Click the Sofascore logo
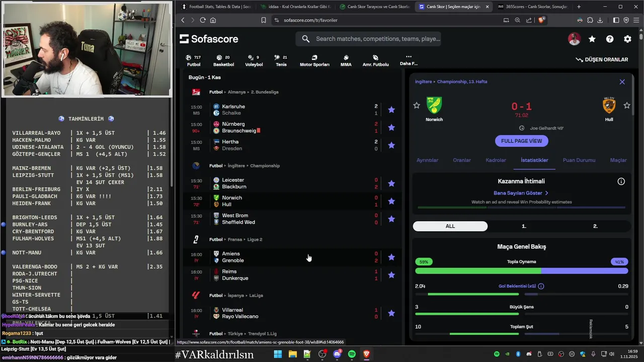 [209, 39]
